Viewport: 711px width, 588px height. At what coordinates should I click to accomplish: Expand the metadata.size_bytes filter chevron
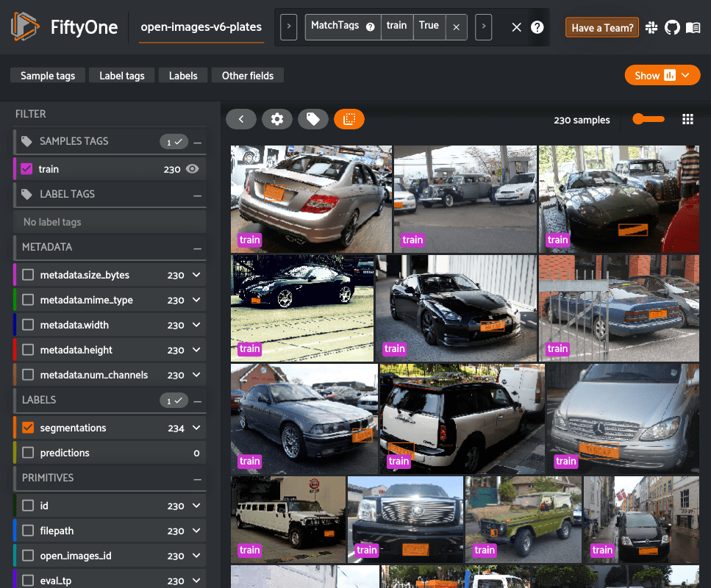(x=196, y=274)
